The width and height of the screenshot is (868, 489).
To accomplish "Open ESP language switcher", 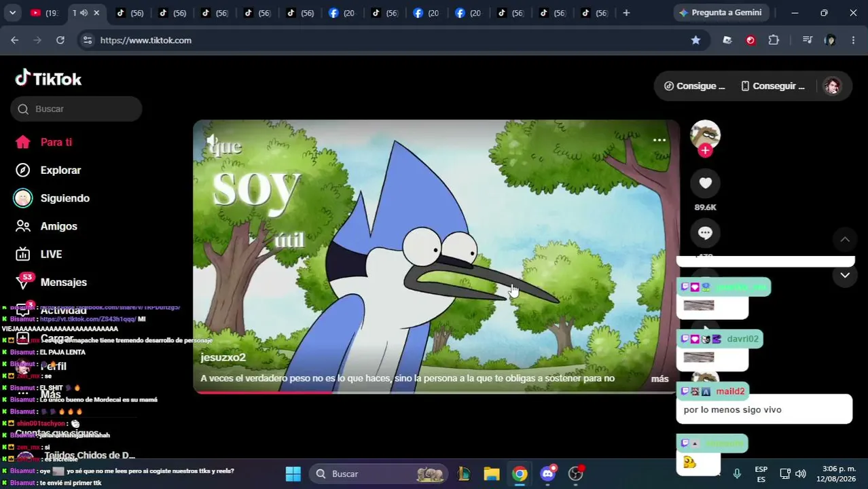I will [761, 474].
